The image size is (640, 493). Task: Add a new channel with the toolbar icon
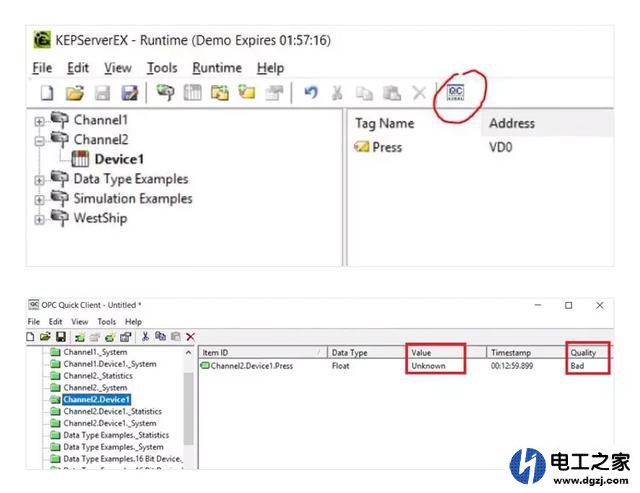(x=165, y=93)
